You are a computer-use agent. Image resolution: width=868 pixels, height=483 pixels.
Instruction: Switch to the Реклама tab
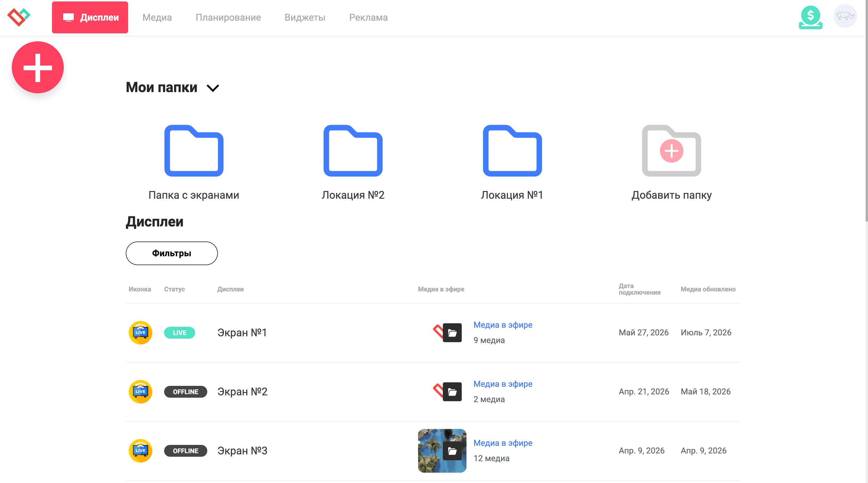(x=368, y=17)
